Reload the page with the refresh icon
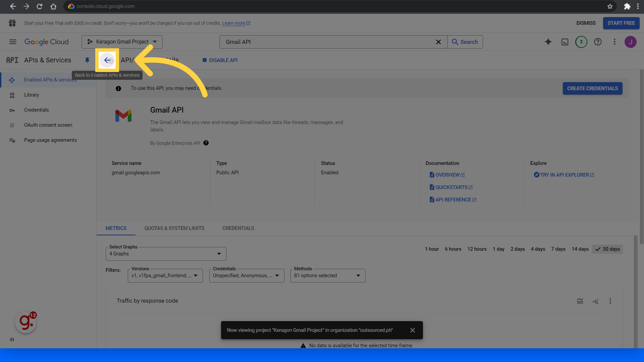Viewport: 644px width, 362px height. pyautogui.click(x=40, y=6)
